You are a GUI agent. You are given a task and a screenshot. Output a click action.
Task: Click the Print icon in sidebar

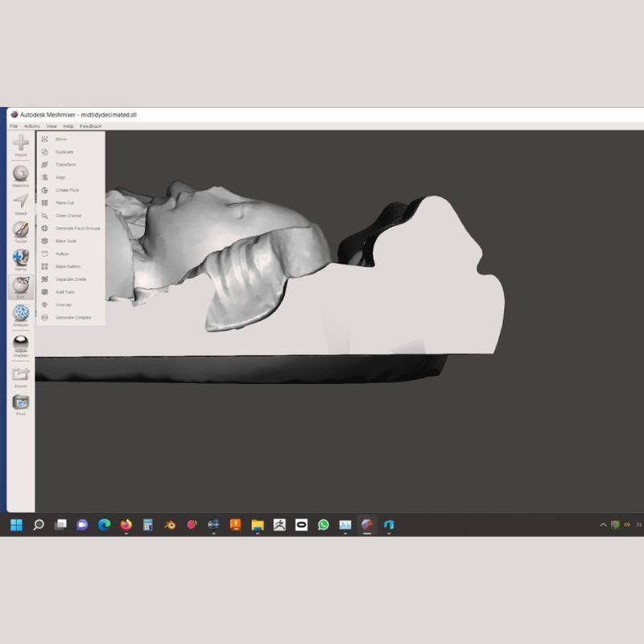point(21,402)
